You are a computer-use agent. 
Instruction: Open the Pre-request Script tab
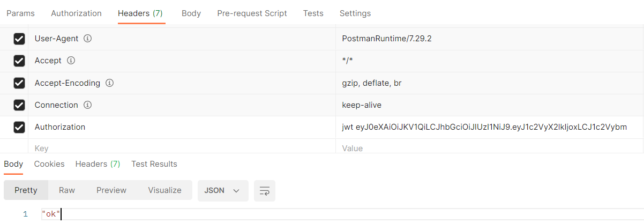252,13
